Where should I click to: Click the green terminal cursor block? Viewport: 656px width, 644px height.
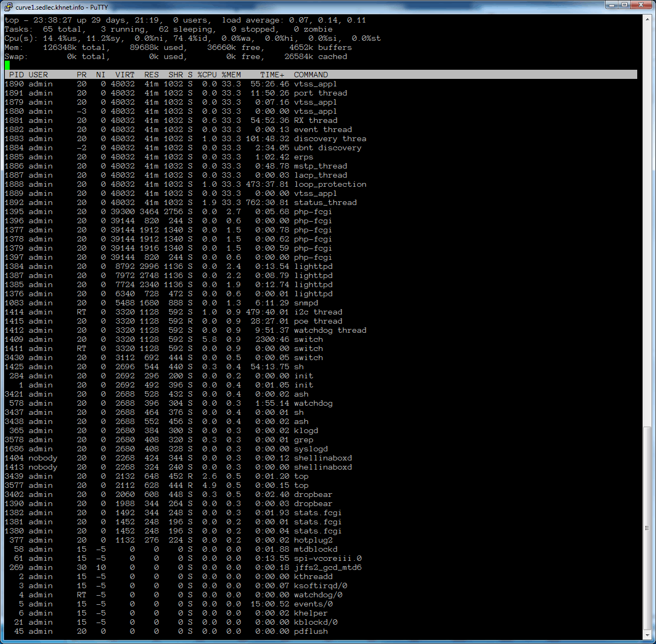point(7,65)
